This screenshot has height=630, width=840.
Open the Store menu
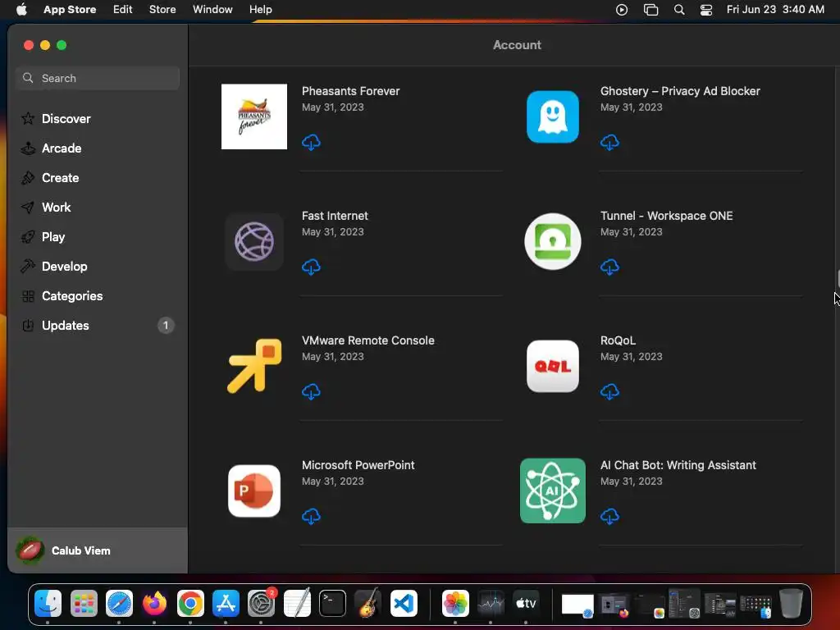(x=162, y=10)
